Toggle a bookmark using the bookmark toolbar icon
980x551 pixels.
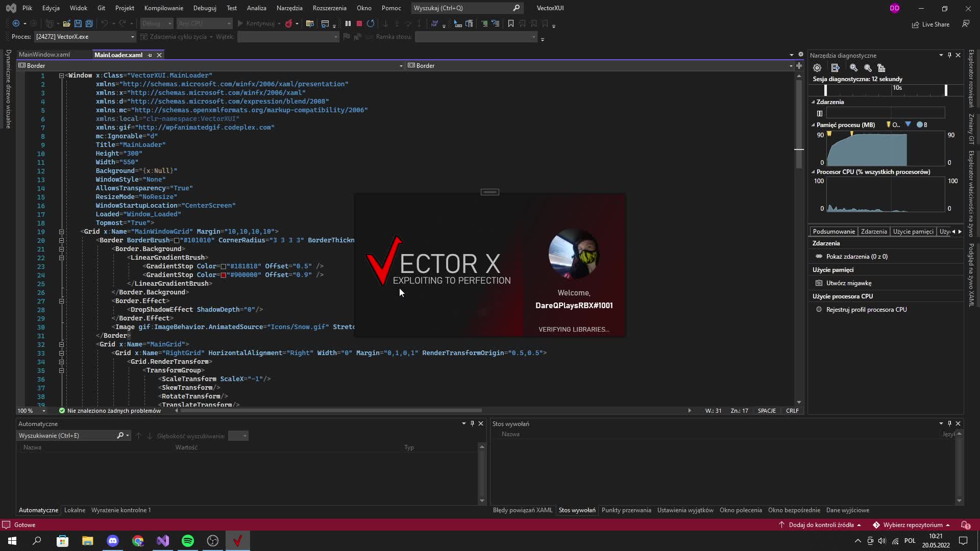tap(511, 23)
